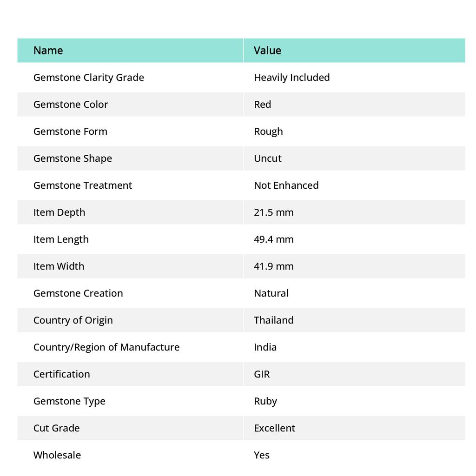Select the Item Width label
Viewport: 476px width, 476px height.
[59, 266]
